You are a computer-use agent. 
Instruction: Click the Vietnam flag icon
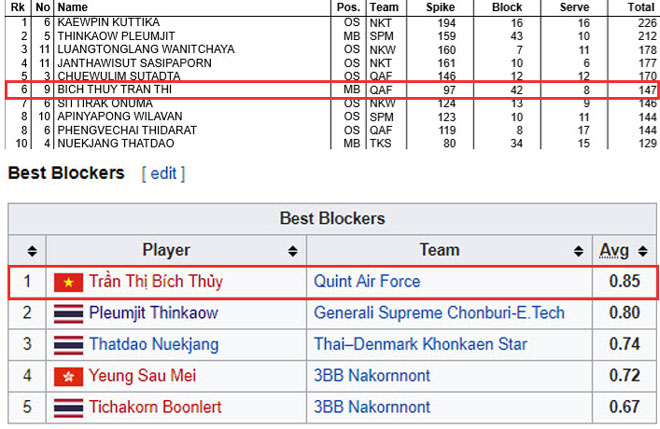click(x=68, y=282)
